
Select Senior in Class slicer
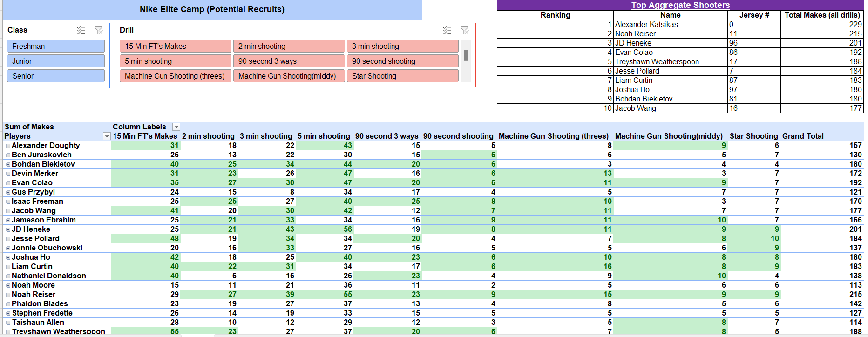[56, 76]
